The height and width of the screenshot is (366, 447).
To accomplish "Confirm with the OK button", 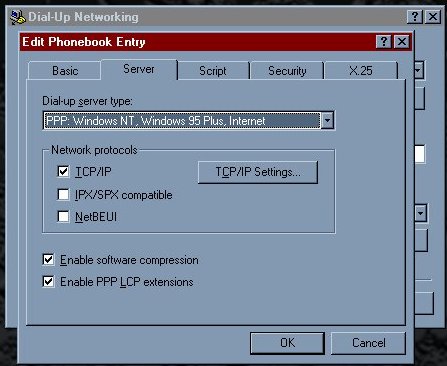I will pos(287,343).
